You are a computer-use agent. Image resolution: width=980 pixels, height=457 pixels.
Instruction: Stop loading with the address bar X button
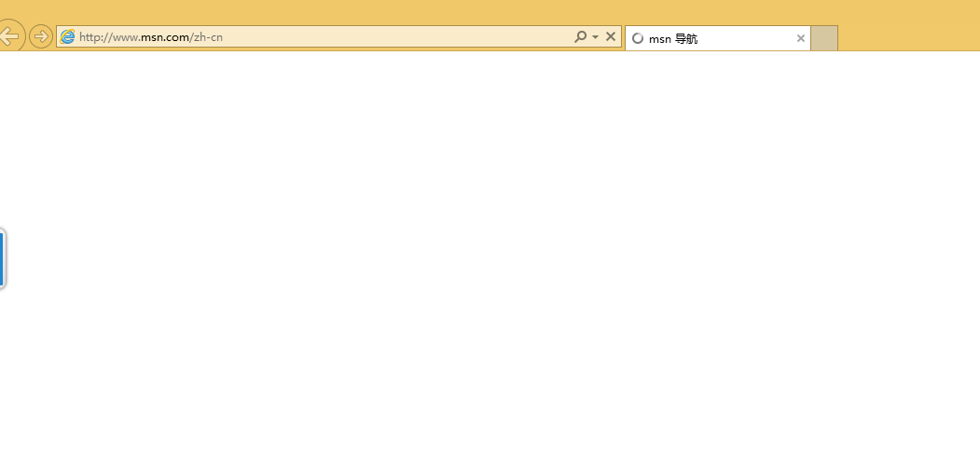point(611,37)
